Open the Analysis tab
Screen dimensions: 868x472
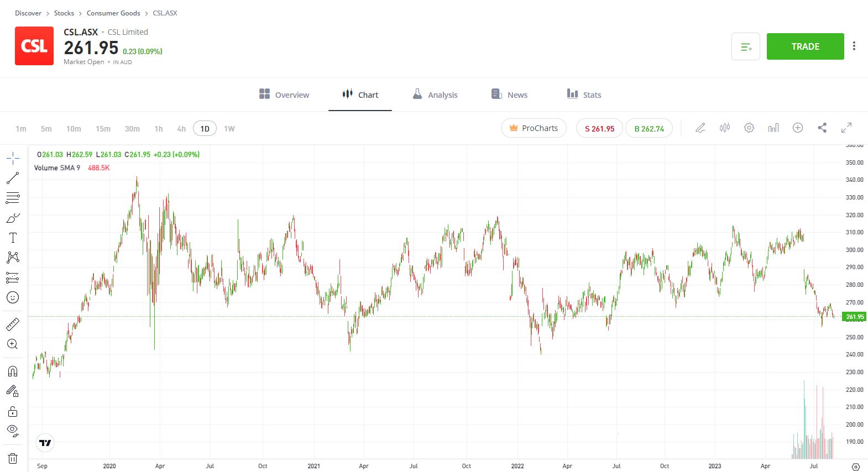[435, 95]
